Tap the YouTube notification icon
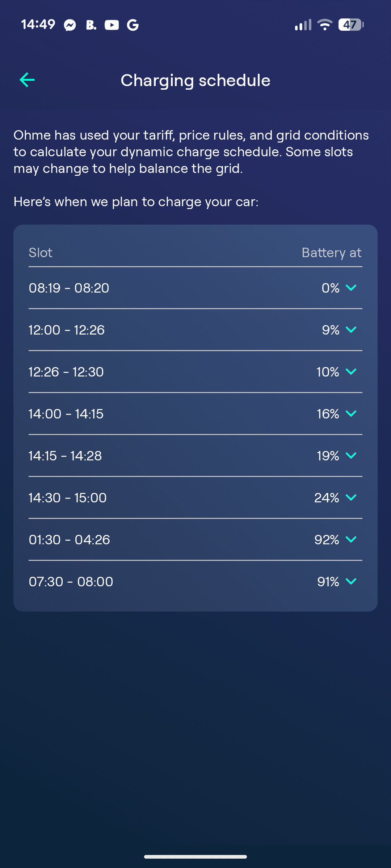 (x=112, y=25)
